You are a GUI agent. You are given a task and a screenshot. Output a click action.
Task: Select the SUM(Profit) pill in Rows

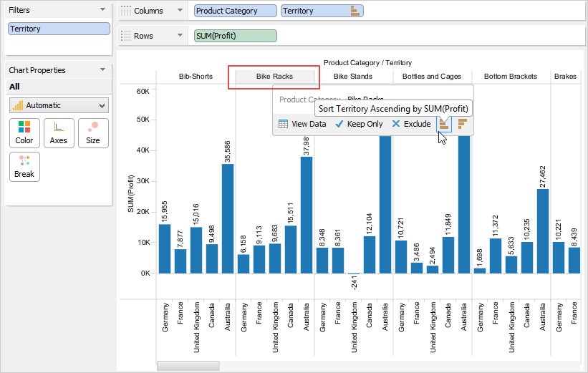[x=236, y=36]
